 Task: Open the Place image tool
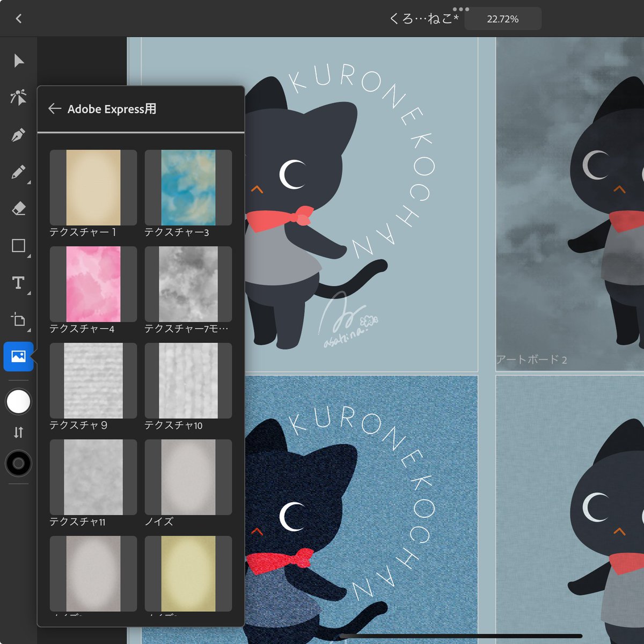coord(19,356)
